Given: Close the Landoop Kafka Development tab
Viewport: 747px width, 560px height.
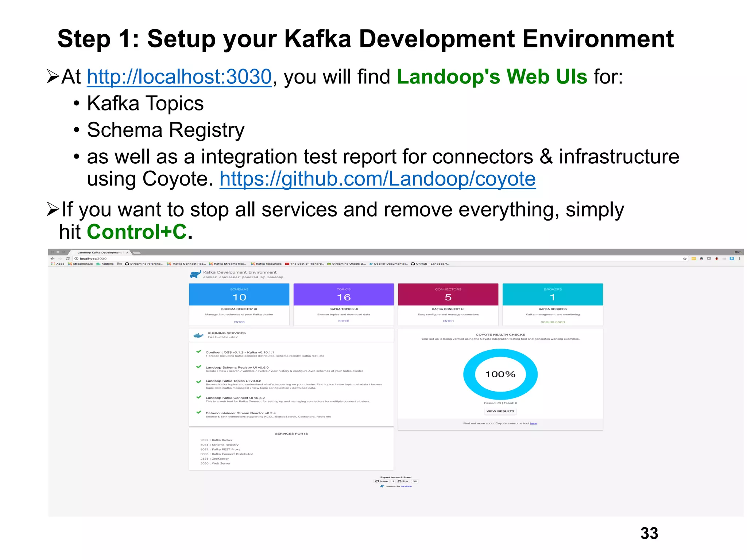Looking at the screenshot, I should [127, 252].
